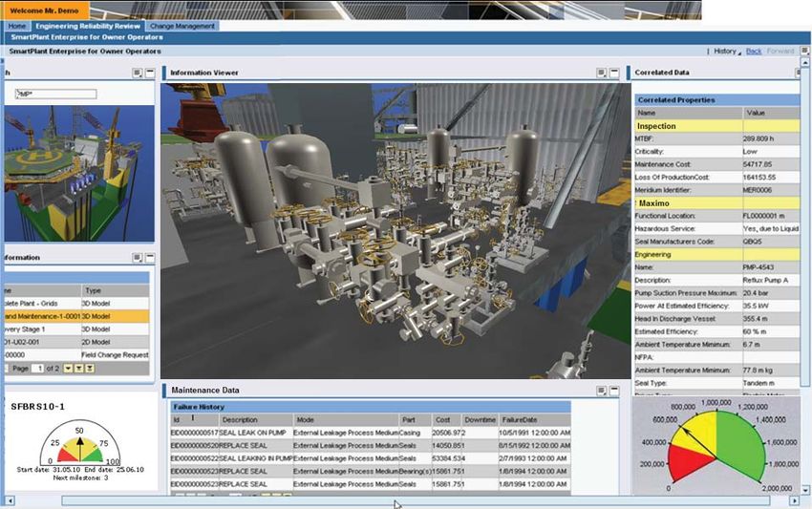The image size is (812, 509).
Task: Collapse the Information Viewer panel
Action: click(613, 73)
